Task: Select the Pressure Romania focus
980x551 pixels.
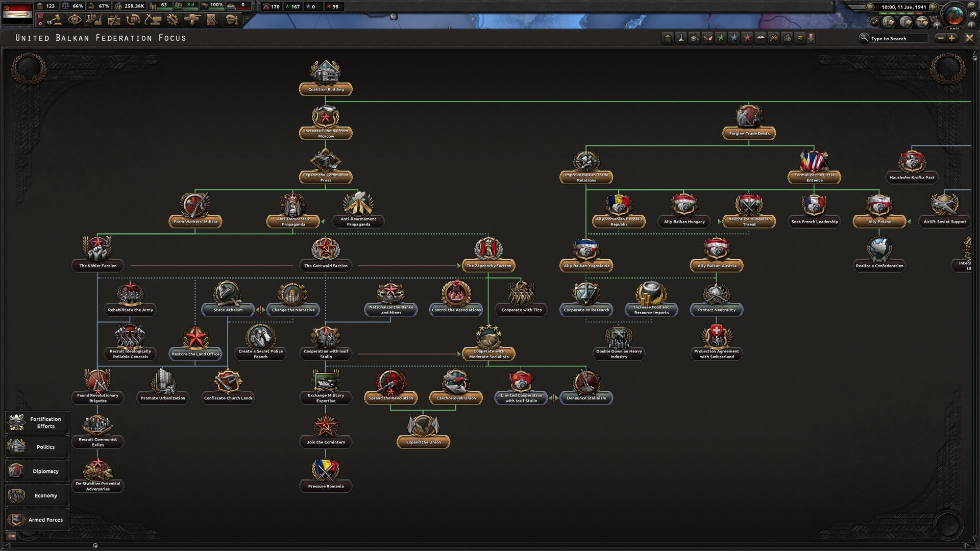Action: point(326,474)
